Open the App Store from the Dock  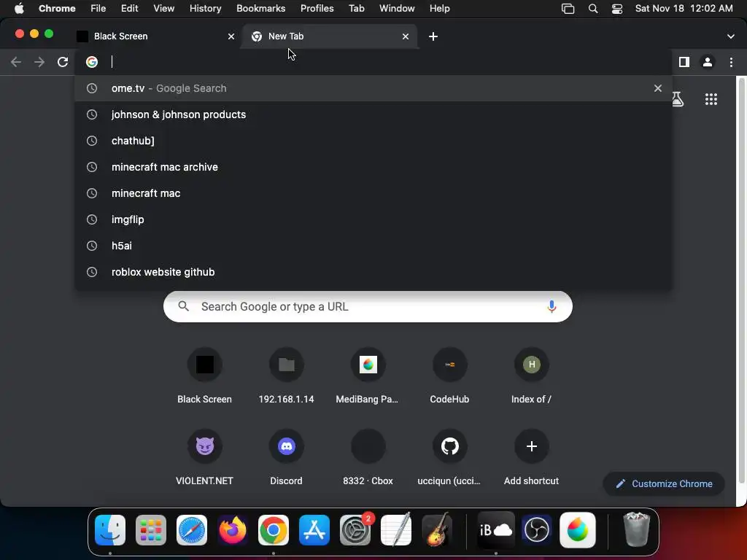tap(314, 530)
